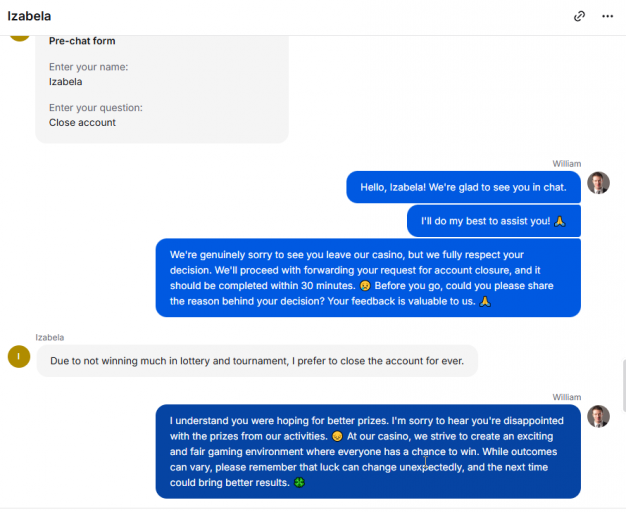Click the vertical scrollbar thumb on right edge
Image resolution: width=626 pixels, height=512 pixels.
coord(624,385)
